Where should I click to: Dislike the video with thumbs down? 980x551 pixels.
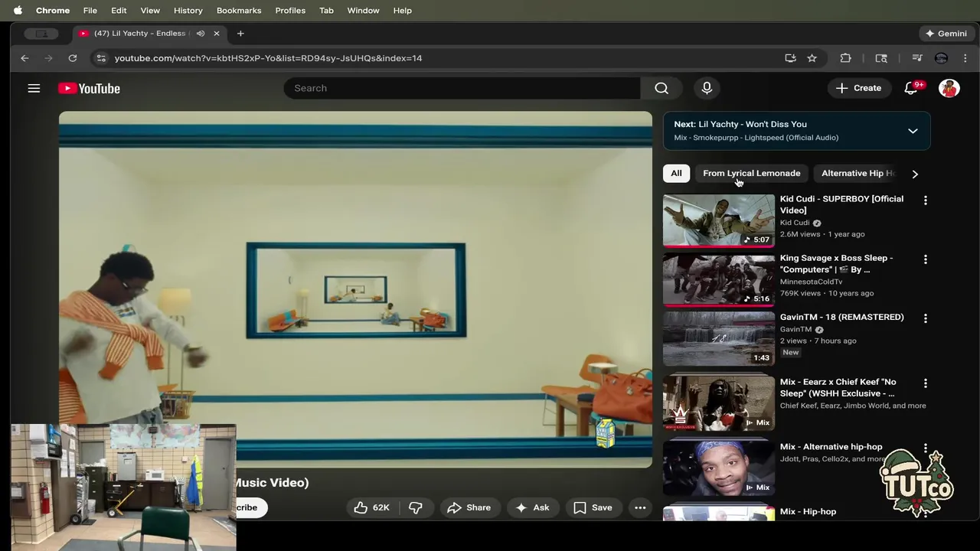click(416, 507)
